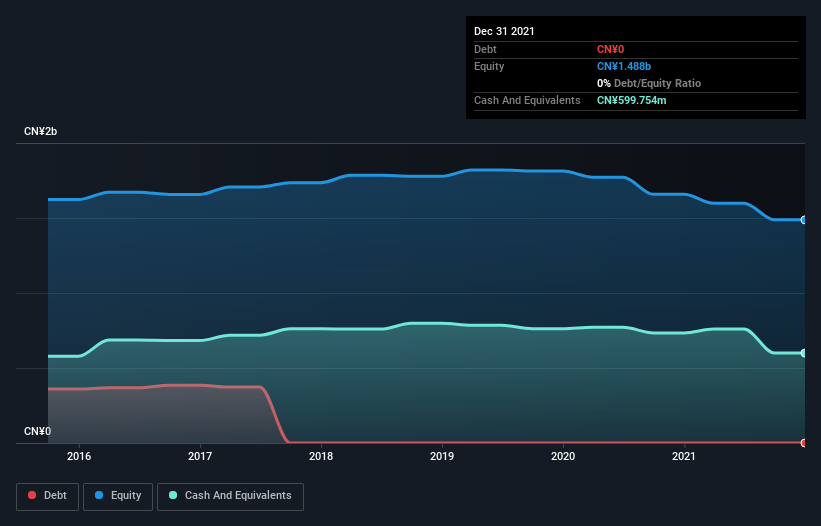Viewport: 821px width, 526px height.
Task: Toggle the Debt legend button
Action: pyautogui.click(x=48, y=496)
